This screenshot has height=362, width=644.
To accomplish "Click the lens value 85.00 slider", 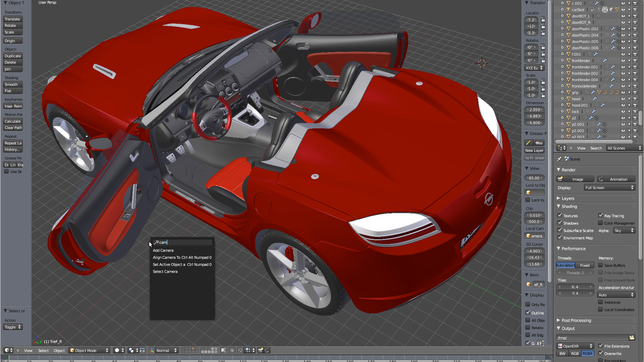I will point(534,178).
